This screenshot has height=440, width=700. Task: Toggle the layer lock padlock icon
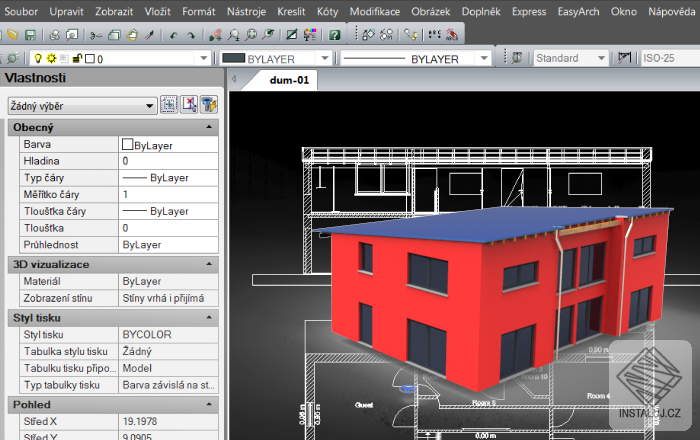pyautogui.click(x=76, y=59)
